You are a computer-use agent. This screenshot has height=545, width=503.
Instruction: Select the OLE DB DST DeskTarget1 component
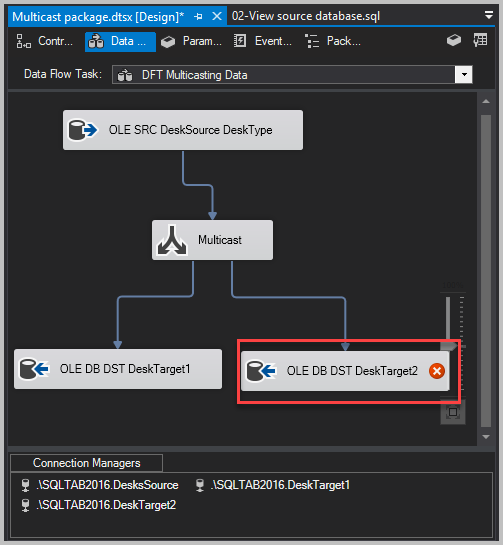[x=118, y=369]
